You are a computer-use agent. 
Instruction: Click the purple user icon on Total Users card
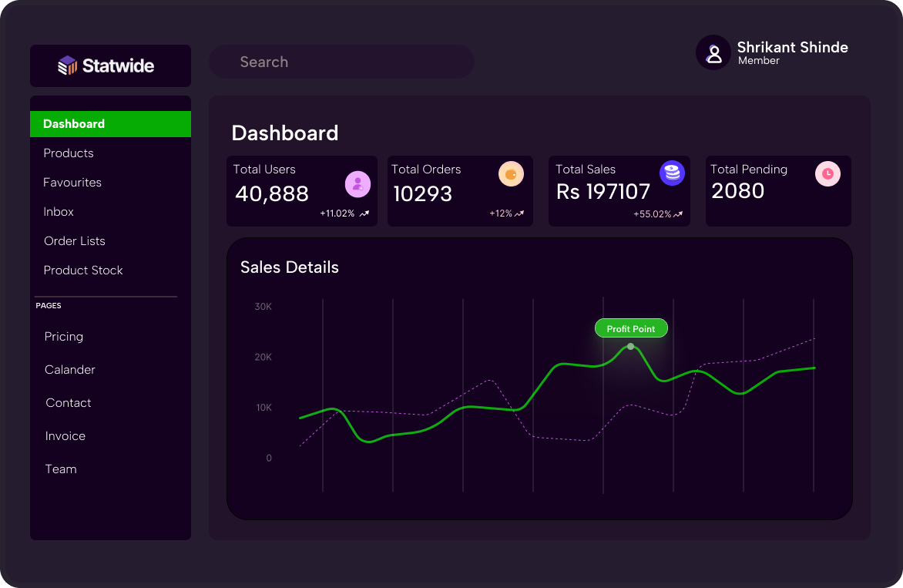(357, 183)
